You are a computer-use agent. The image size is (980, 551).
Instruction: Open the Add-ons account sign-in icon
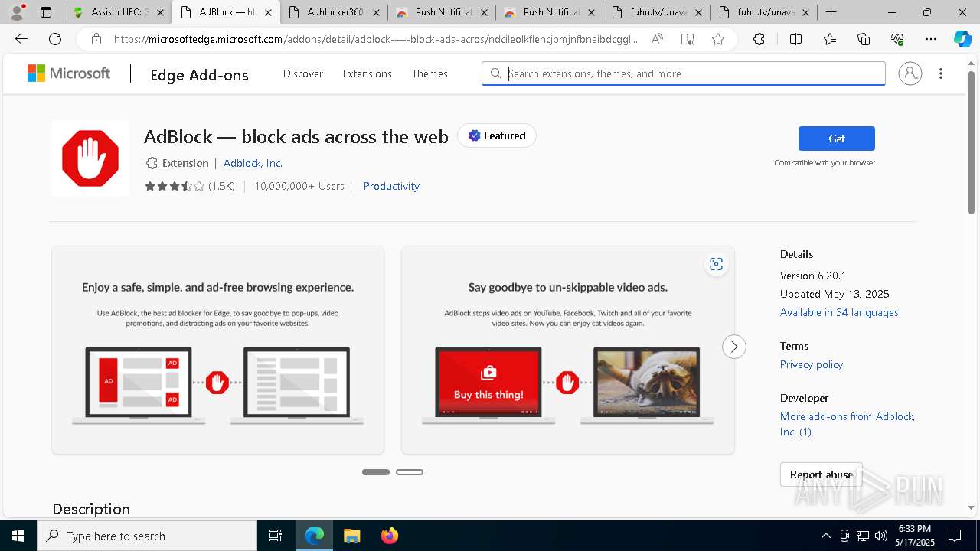910,73
